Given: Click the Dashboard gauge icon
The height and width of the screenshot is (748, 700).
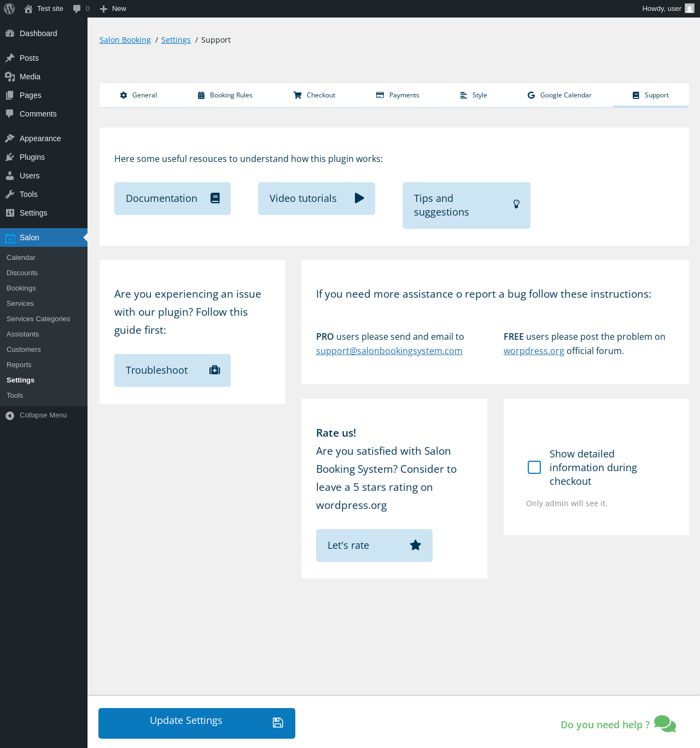Looking at the screenshot, I should pos(10,33).
